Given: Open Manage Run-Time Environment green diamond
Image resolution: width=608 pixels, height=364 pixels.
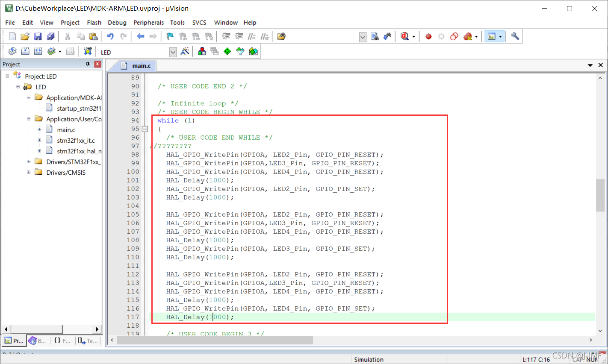Looking at the screenshot, I should point(227,51).
